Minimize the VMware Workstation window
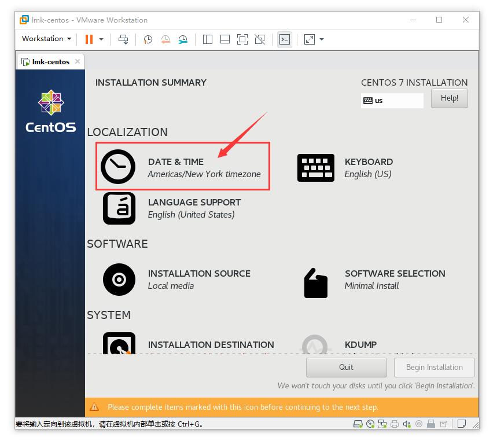The image size is (497, 448). pyautogui.click(x=413, y=20)
